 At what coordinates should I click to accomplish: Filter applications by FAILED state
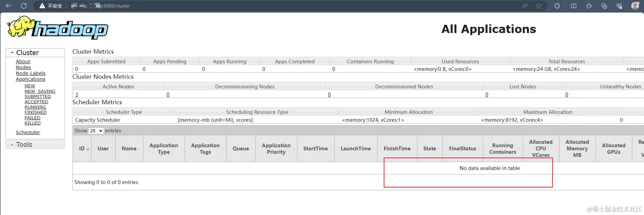click(x=33, y=118)
